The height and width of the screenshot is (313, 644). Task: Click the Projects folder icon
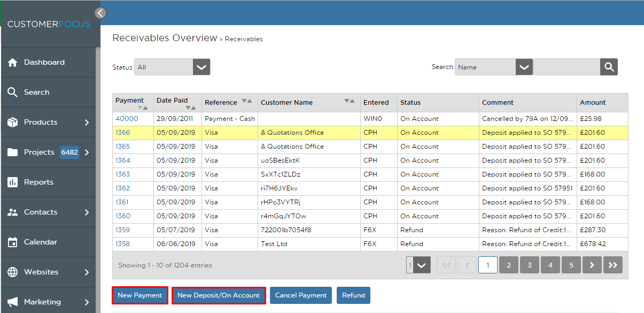(13, 152)
